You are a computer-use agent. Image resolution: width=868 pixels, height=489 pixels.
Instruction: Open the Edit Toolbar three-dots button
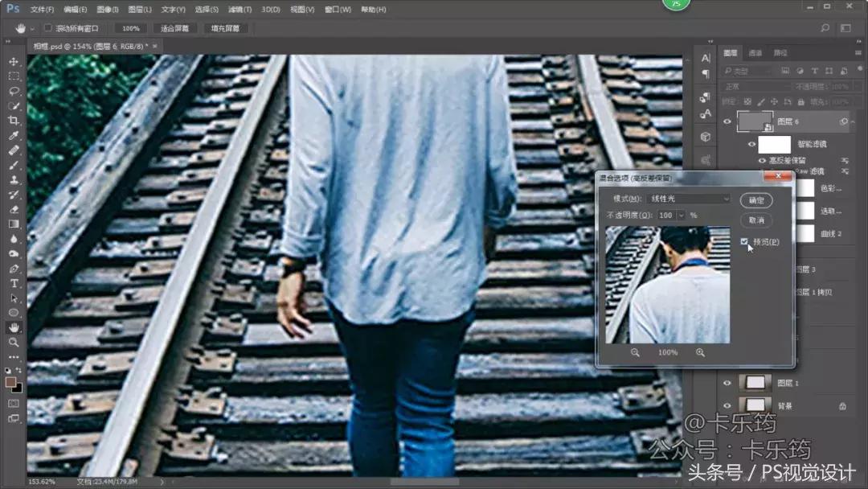click(14, 357)
